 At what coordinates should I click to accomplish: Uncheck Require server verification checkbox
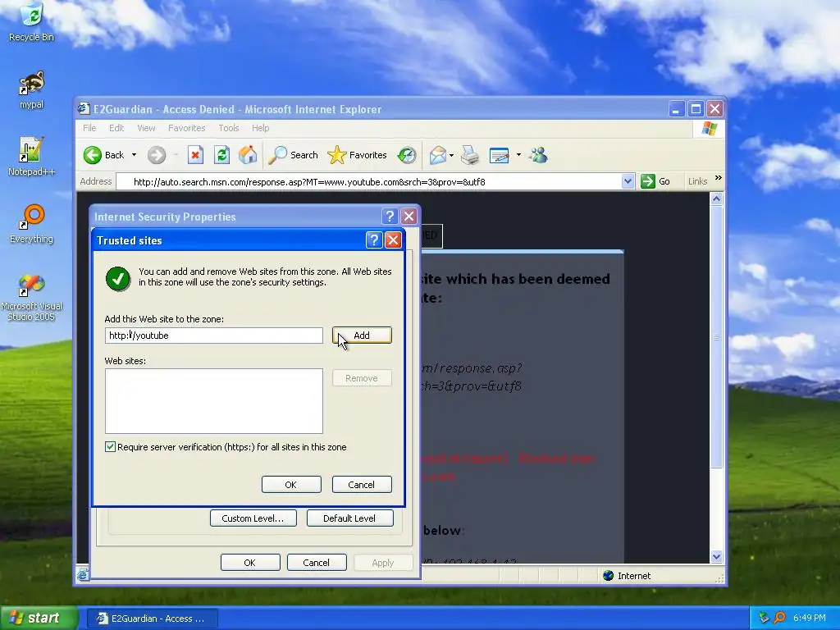[111, 447]
